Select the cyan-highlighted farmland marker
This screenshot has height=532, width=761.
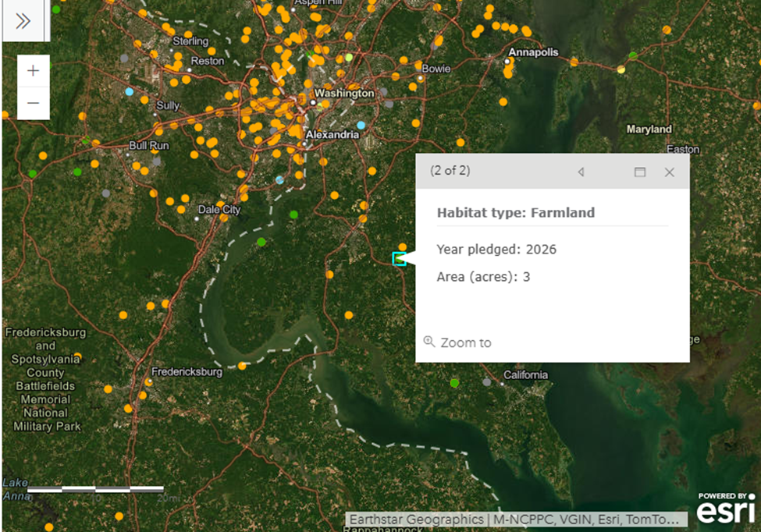[x=399, y=258]
